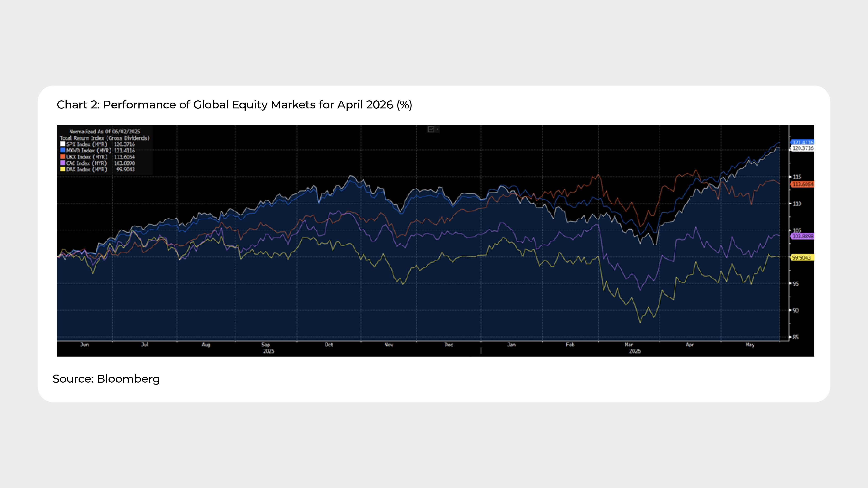
Task: Click the Oct label on the time axis
Action: 329,345
